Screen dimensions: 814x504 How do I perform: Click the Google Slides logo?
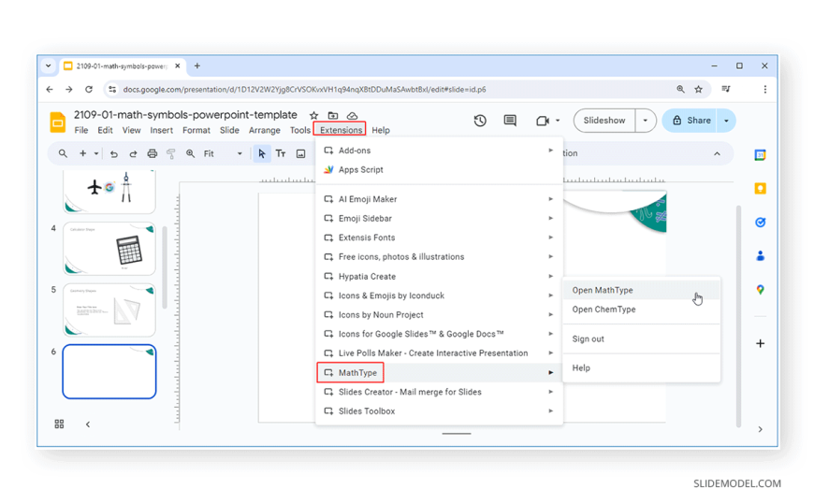pos(58,122)
